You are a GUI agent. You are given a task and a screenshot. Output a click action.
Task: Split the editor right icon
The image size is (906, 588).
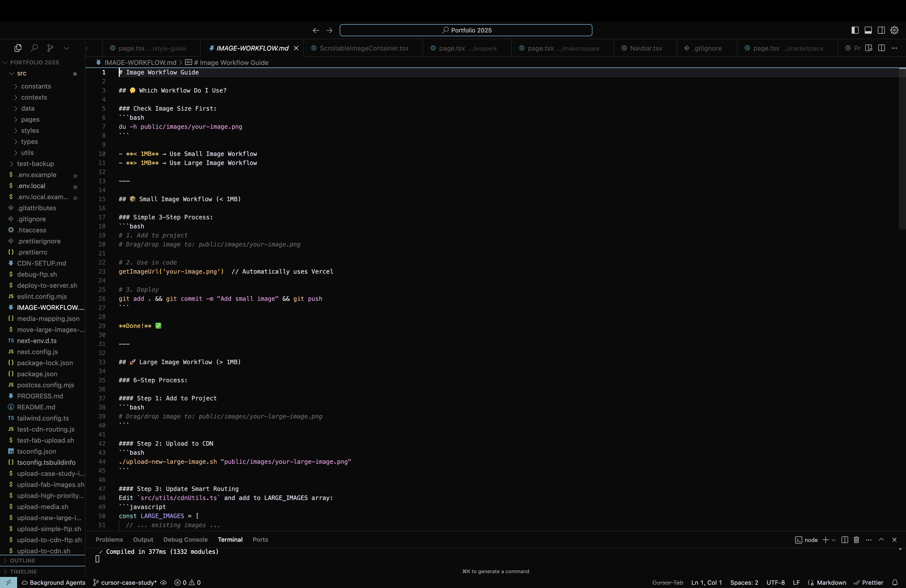(882, 48)
